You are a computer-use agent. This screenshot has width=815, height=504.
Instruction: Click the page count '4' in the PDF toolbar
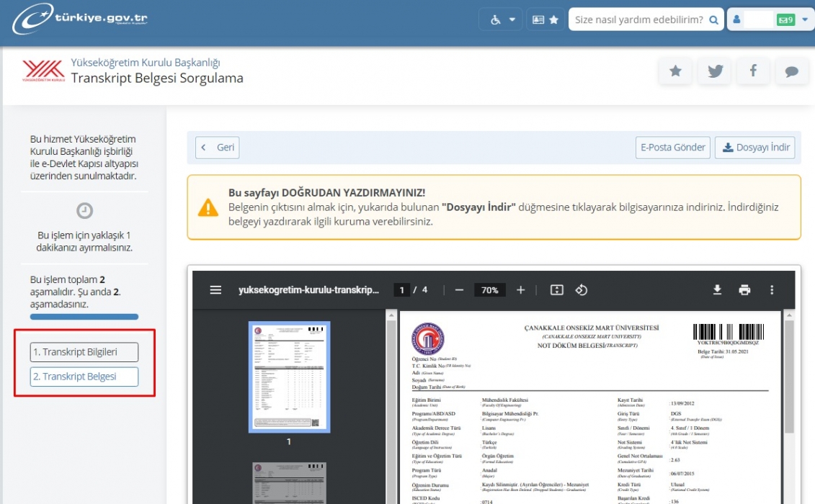click(424, 290)
